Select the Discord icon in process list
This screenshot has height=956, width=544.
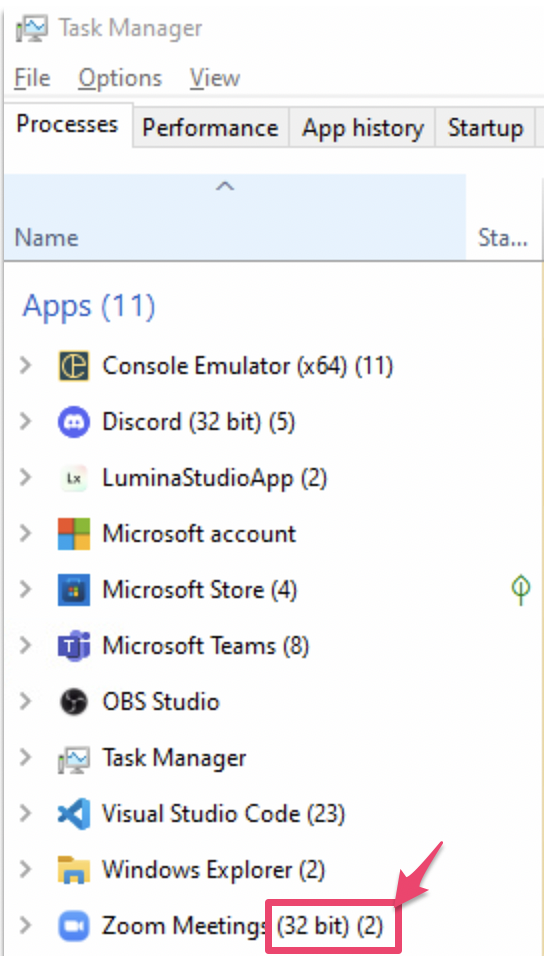click(74, 422)
